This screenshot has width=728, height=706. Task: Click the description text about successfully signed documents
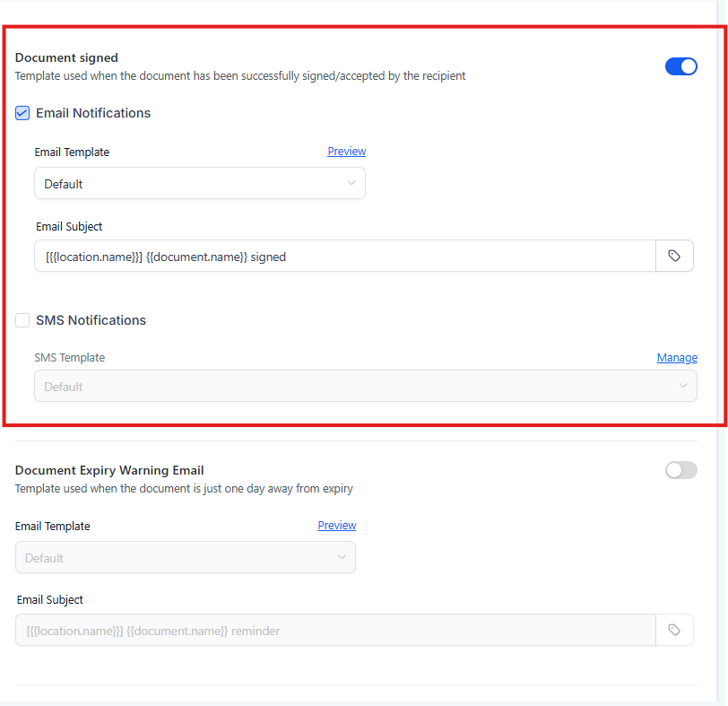tap(240, 76)
